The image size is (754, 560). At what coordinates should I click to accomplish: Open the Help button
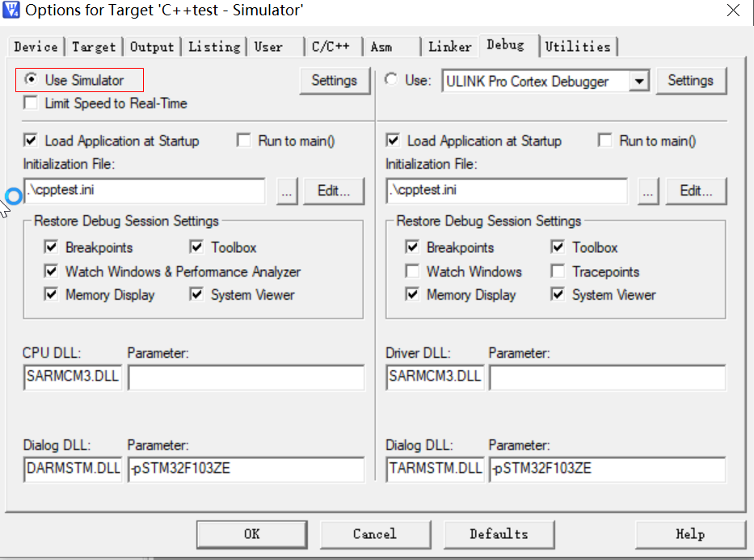[x=690, y=534]
